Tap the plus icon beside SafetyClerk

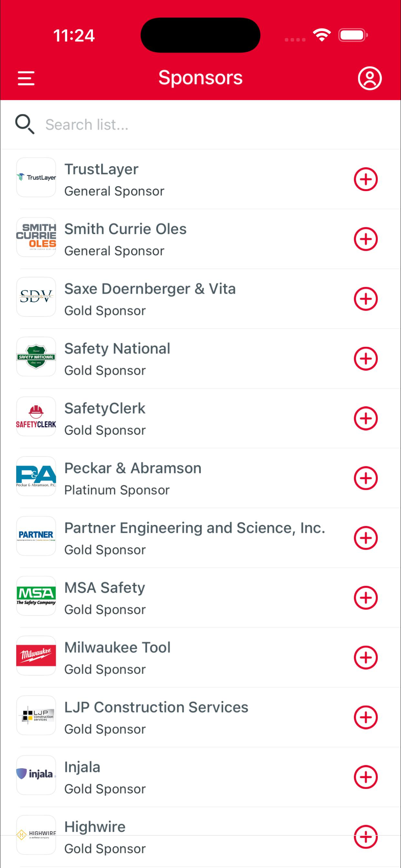click(x=365, y=418)
